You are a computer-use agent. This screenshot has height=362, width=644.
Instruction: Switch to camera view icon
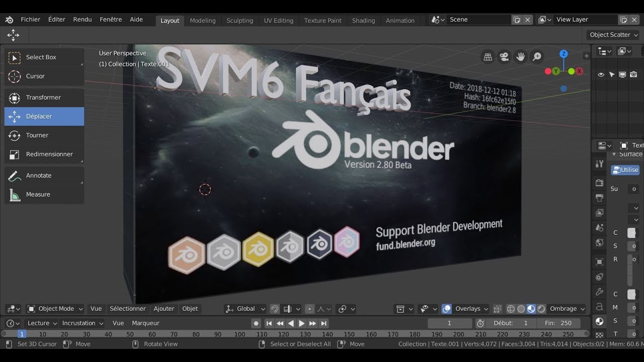click(x=504, y=57)
